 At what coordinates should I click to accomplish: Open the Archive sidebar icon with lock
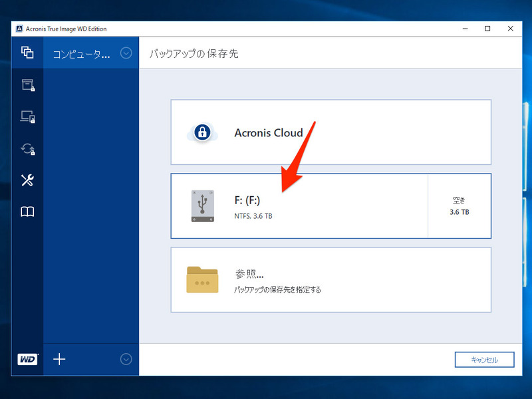tap(28, 85)
